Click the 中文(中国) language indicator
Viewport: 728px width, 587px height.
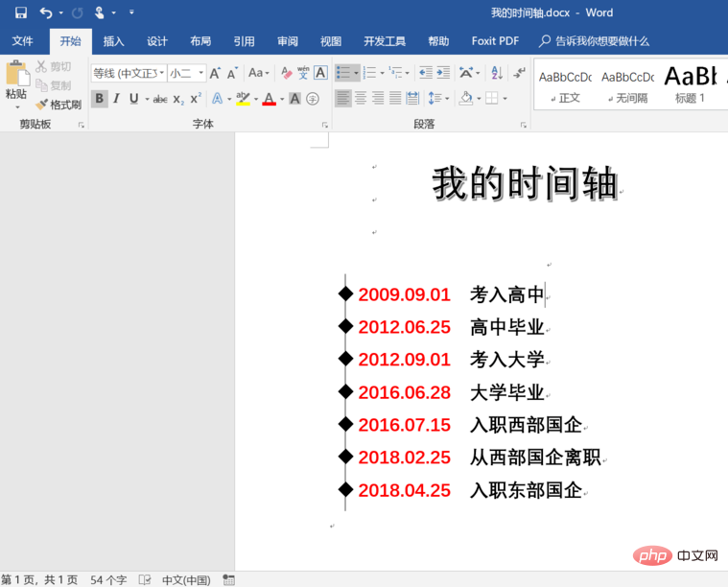click(x=186, y=580)
